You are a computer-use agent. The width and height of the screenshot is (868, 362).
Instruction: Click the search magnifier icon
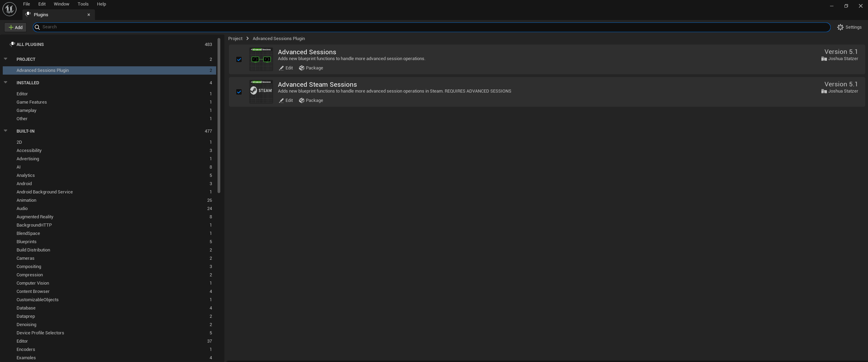(x=37, y=27)
